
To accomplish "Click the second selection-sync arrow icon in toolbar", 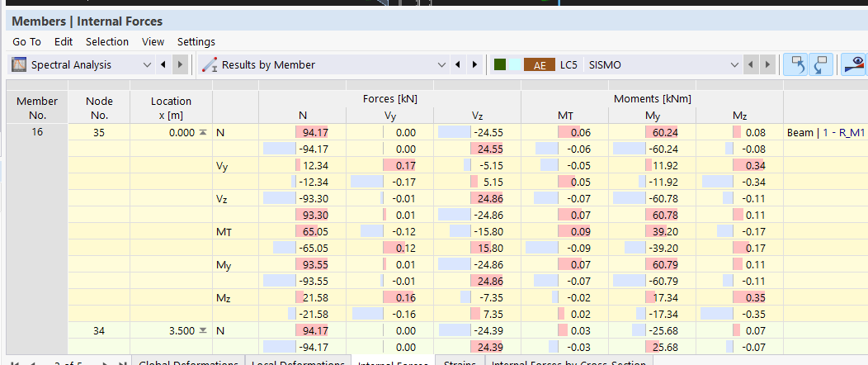I will [x=821, y=64].
